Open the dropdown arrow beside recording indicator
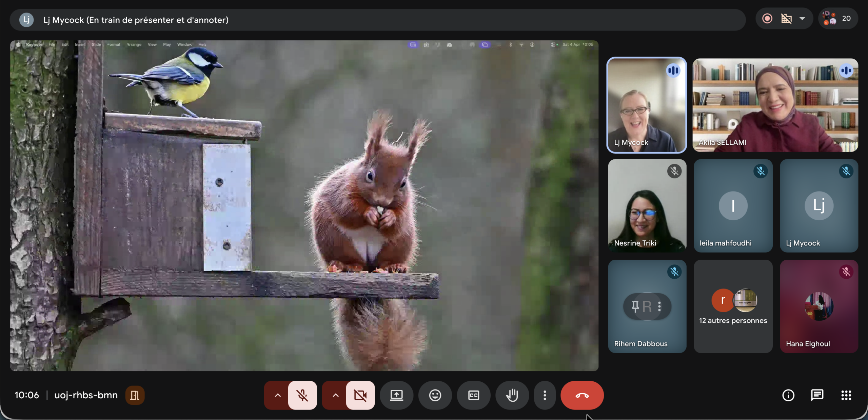The width and height of the screenshot is (868, 420). pos(802,19)
